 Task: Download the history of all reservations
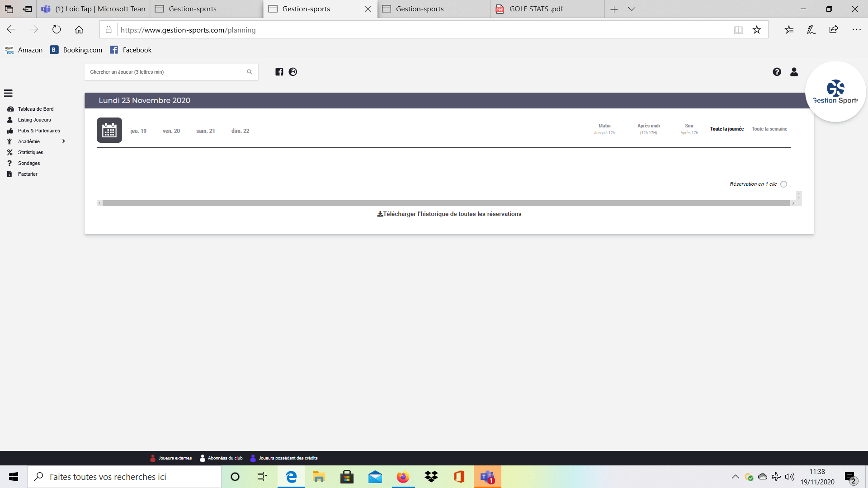click(449, 214)
